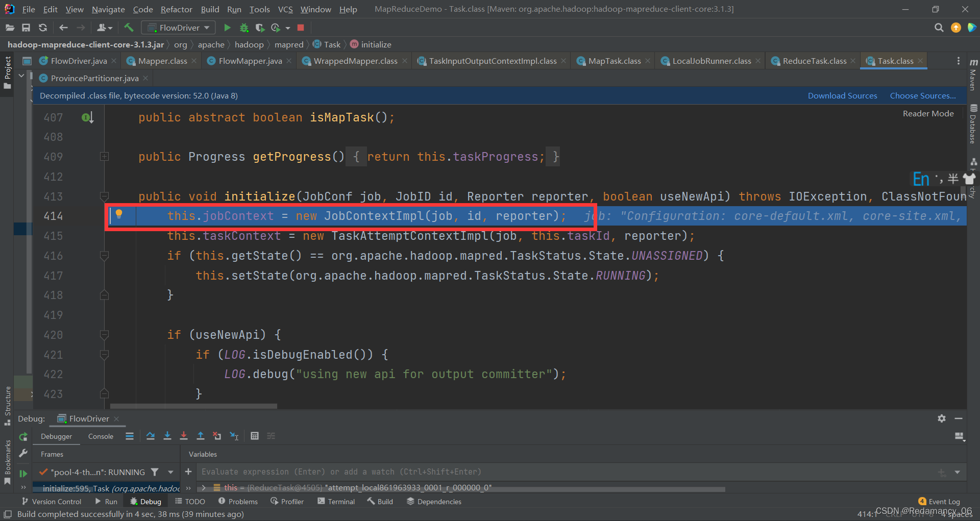
Task: Open Debug panel gear settings
Action: pos(942,418)
